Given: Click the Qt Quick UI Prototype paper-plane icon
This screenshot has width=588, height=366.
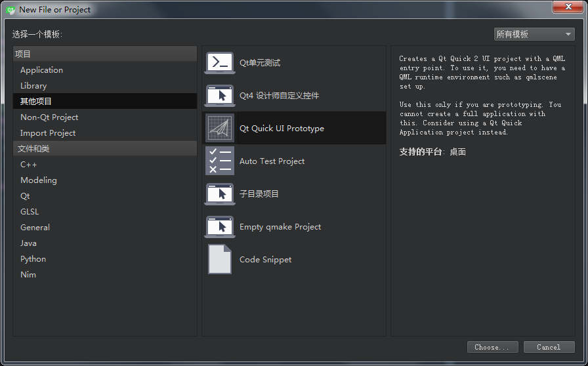Looking at the screenshot, I should [x=220, y=128].
